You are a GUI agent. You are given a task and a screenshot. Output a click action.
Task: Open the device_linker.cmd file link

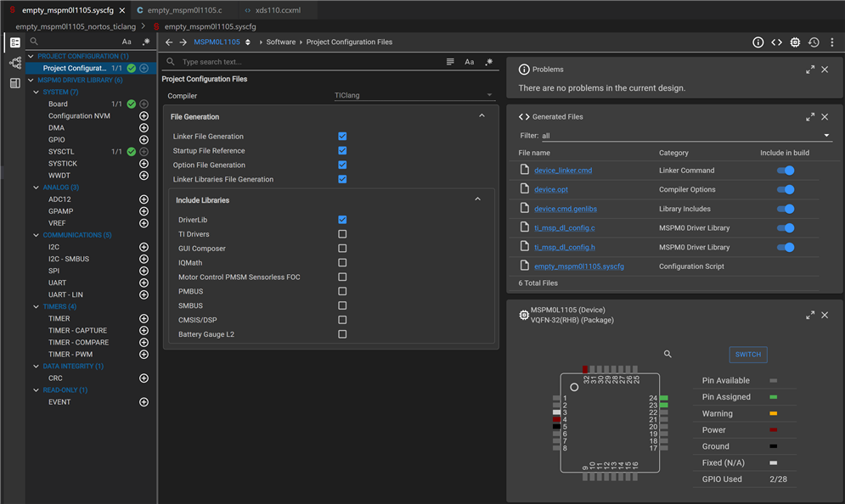pos(563,171)
